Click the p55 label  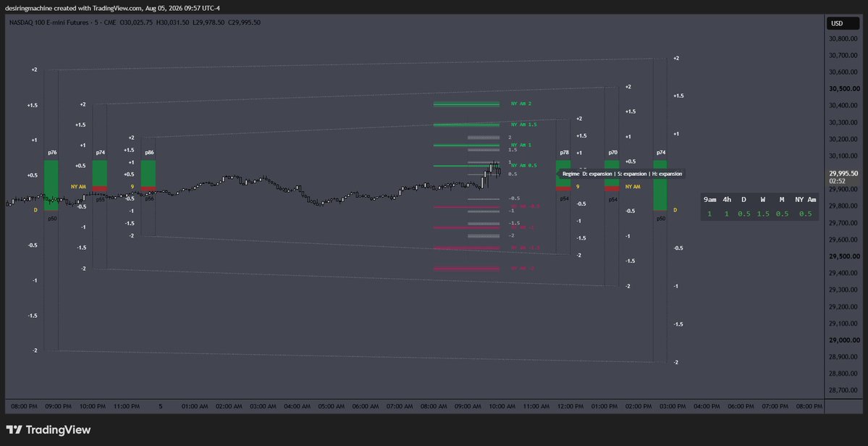pyautogui.click(x=100, y=199)
